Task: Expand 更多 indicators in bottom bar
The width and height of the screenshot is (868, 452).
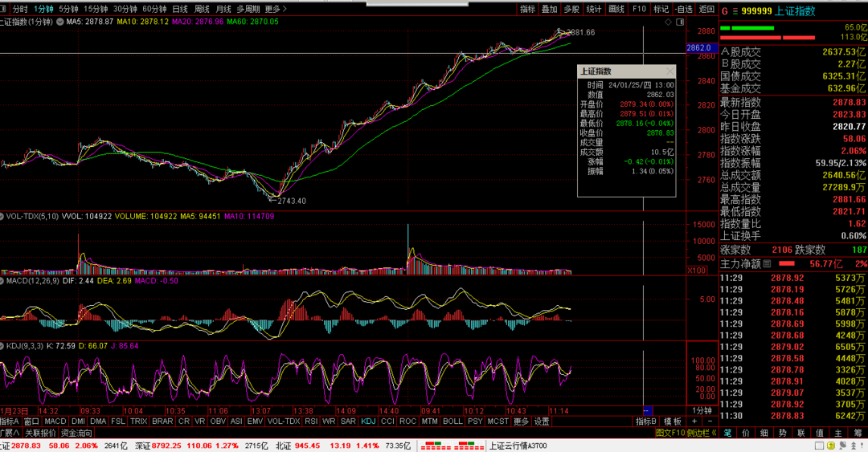Action: pyautogui.click(x=521, y=421)
